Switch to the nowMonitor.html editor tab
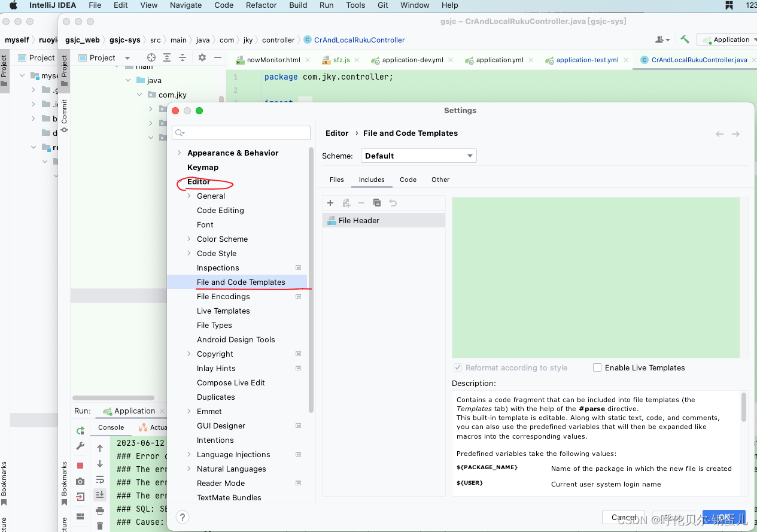Viewport: 757px width, 532px height. (273, 60)
